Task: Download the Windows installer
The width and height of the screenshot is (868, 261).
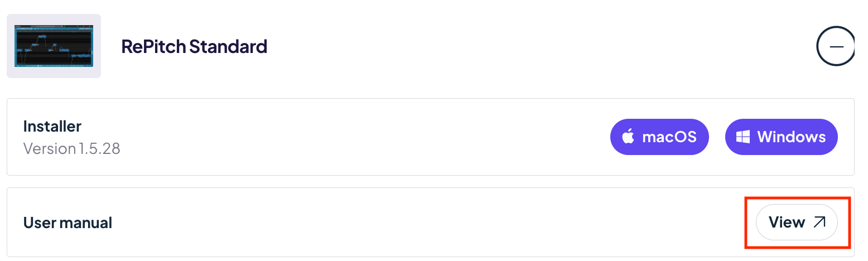Action: (781, 137)
